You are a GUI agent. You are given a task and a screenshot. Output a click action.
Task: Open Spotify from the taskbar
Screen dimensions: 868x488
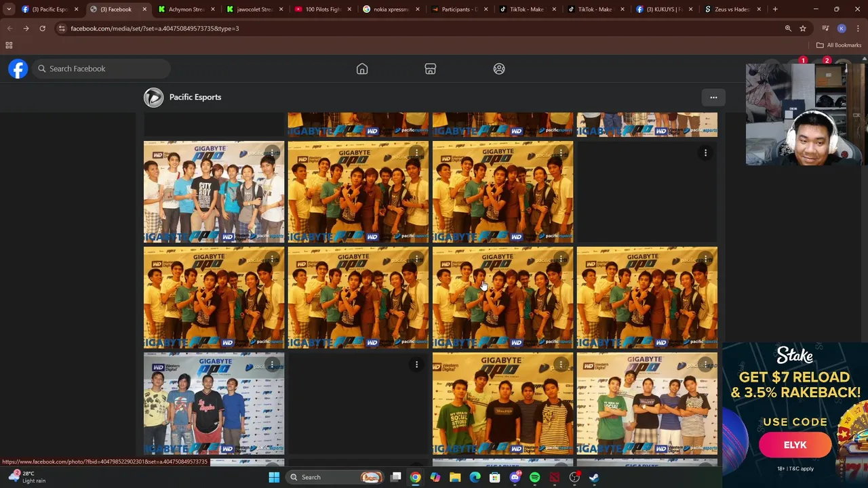[x=534, y=477]
